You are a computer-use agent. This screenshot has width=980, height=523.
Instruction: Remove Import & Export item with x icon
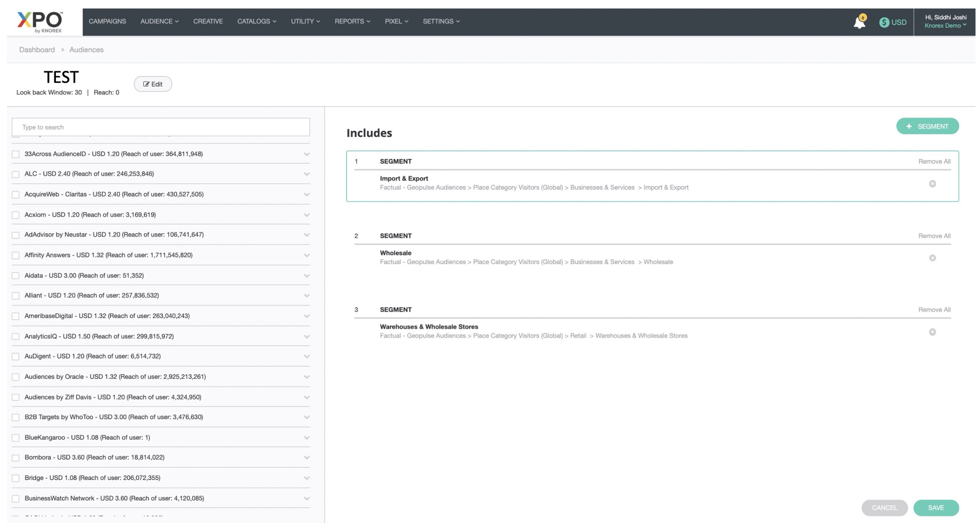932,184
